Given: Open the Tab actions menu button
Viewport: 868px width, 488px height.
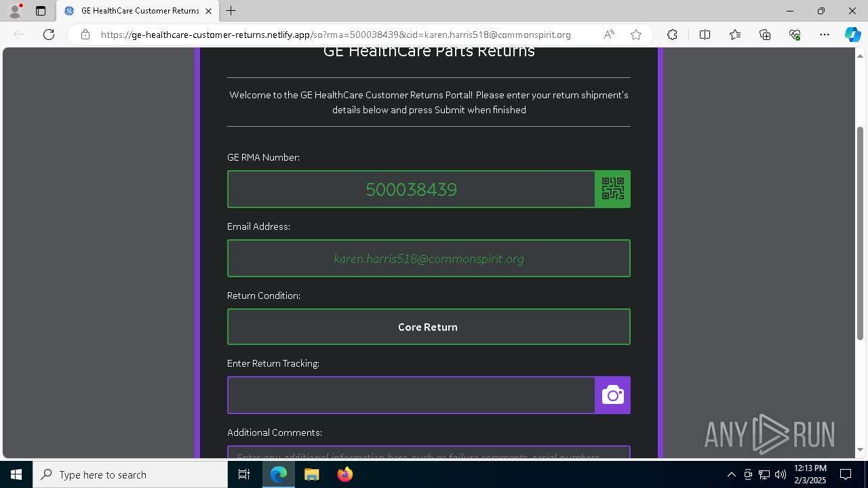Looking at the screenshot, I should point(41,11).
